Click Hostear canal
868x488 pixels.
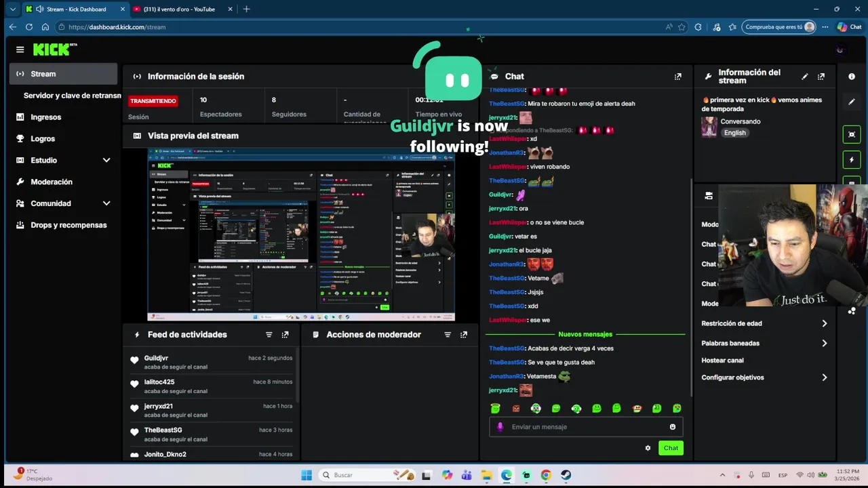tap(722, 361)
